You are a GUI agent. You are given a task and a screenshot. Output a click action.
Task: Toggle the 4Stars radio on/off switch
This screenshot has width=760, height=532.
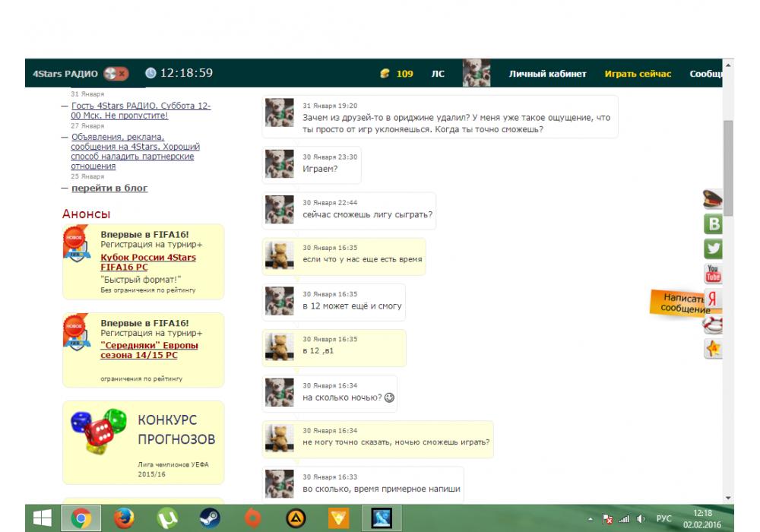(x=116, y=74)
